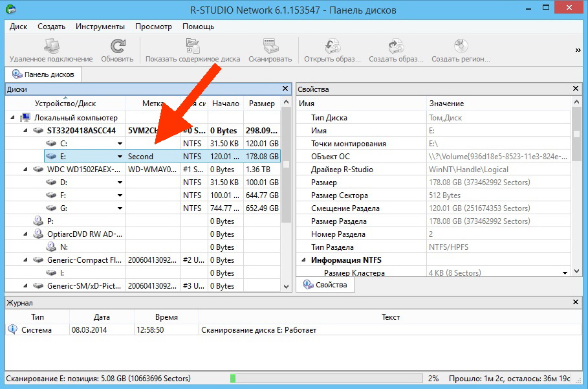Click the Обновить refresh toolbar icon
The height and width of the screenshot is (389, 588).
pyautogui.click(x=117, y=47)
